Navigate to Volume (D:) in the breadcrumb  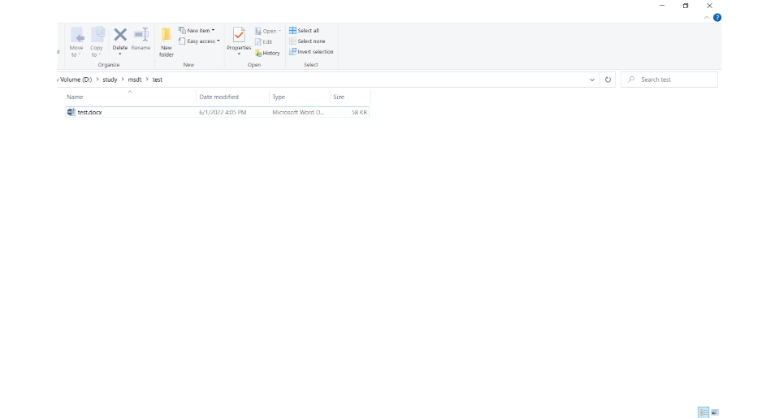76,80
